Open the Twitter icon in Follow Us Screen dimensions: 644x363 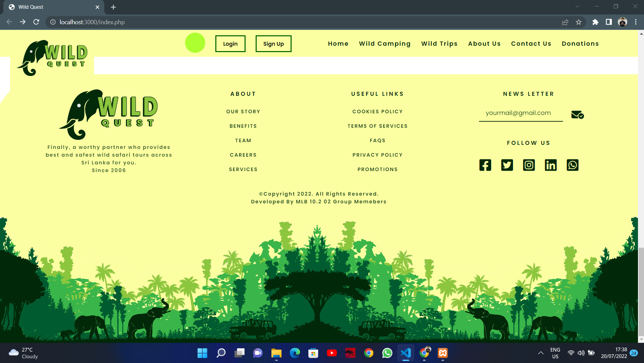tap(507, 165)
